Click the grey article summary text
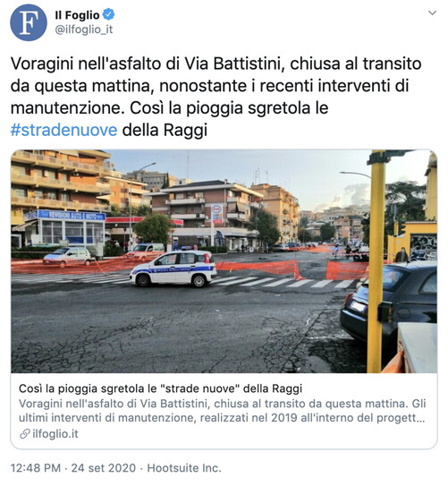 [223, 411]
